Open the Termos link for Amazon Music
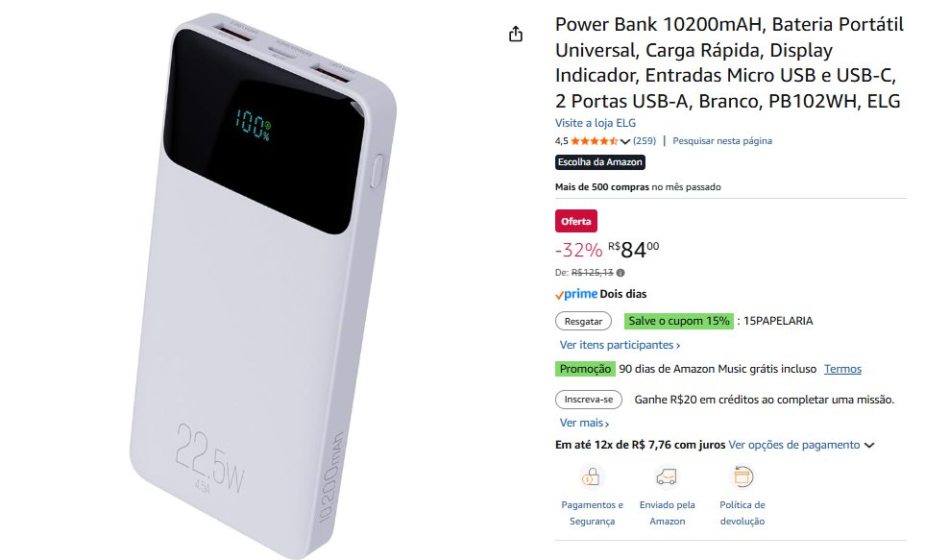Image resolution: width=925 pixels, height=560 pixels. (x=842, y=369)
